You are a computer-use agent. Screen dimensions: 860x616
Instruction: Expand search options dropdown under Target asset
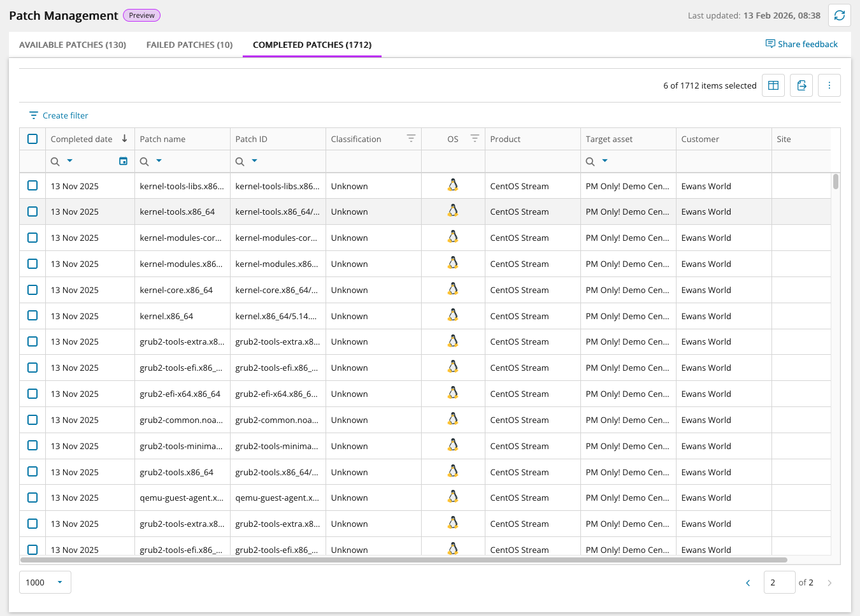click(x=605, y=161)
